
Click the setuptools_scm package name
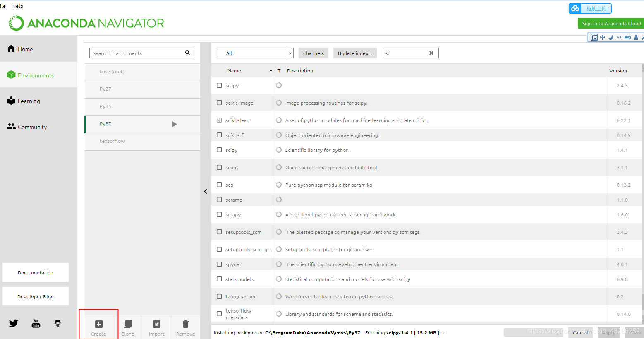(244, 232)
